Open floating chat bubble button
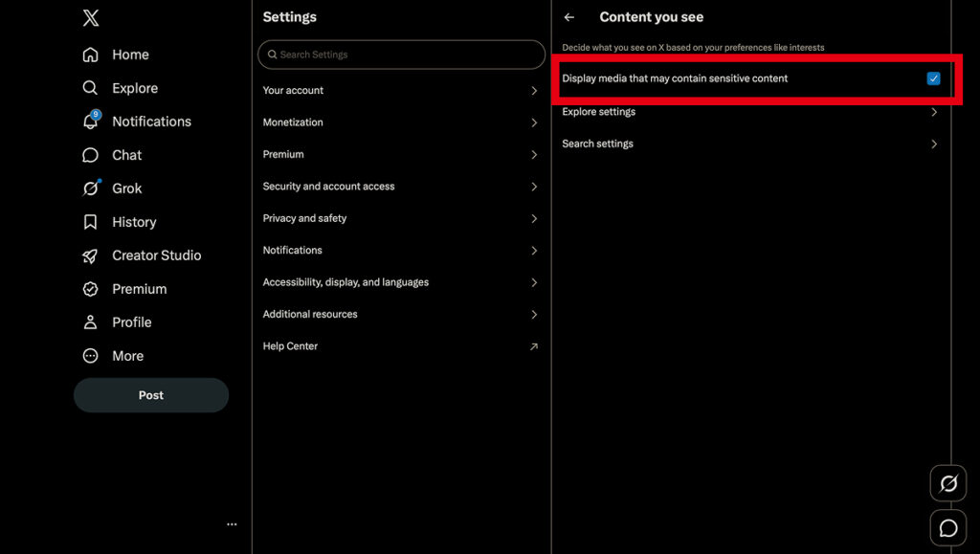This screenshot has height=554, width=980. click(x=948, y=528)
